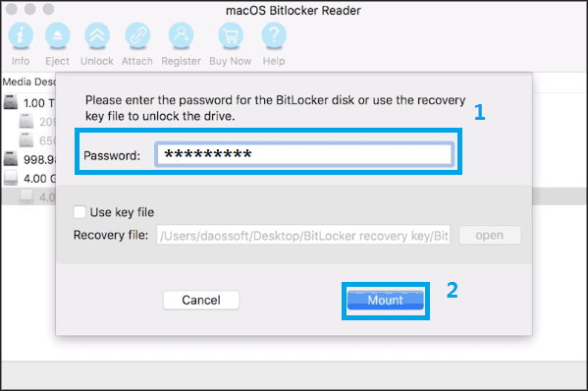Browse recovery file with open button
588x391 pixels.
pyautogui.click(x=490, y=235)
